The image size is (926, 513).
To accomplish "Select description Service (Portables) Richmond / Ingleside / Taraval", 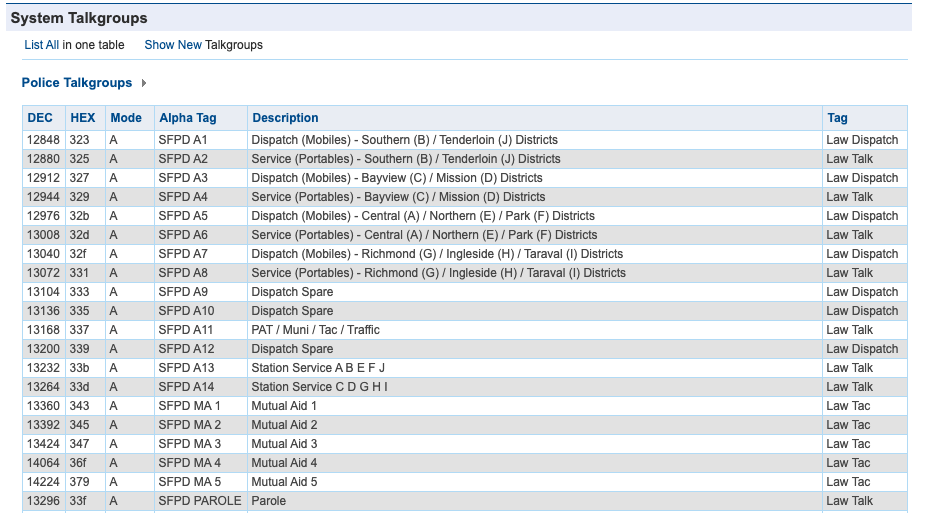I will point(438,273).
